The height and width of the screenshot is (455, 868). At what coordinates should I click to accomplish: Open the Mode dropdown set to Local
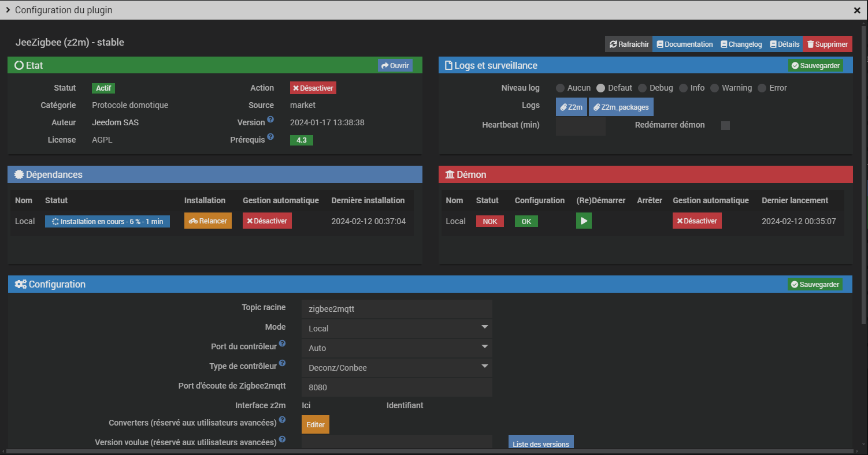click(396, 329)
